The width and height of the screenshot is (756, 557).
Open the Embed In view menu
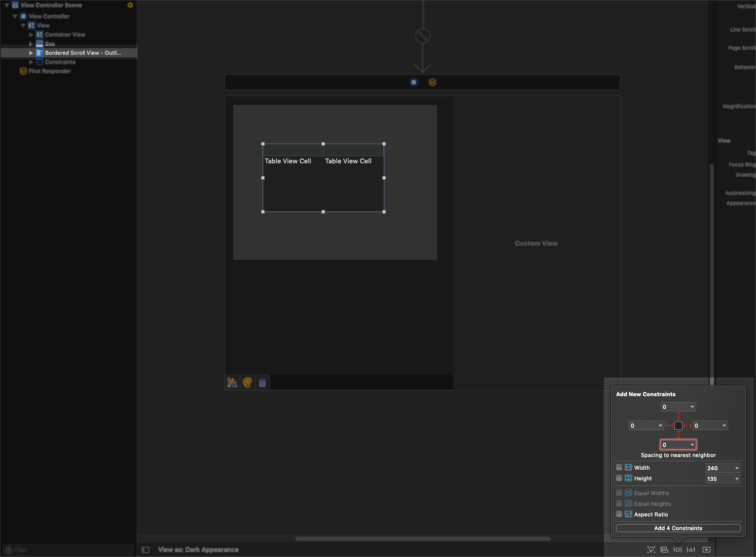point(706,549)
